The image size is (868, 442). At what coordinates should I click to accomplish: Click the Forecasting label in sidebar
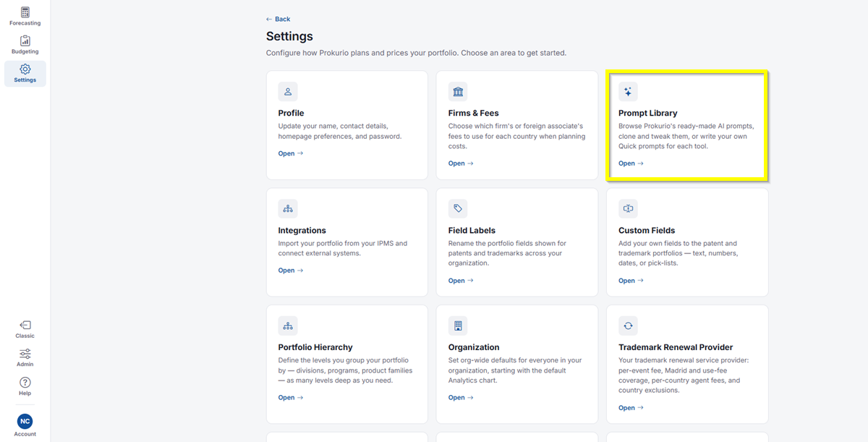pyautogui.click(x=25, y=23)
